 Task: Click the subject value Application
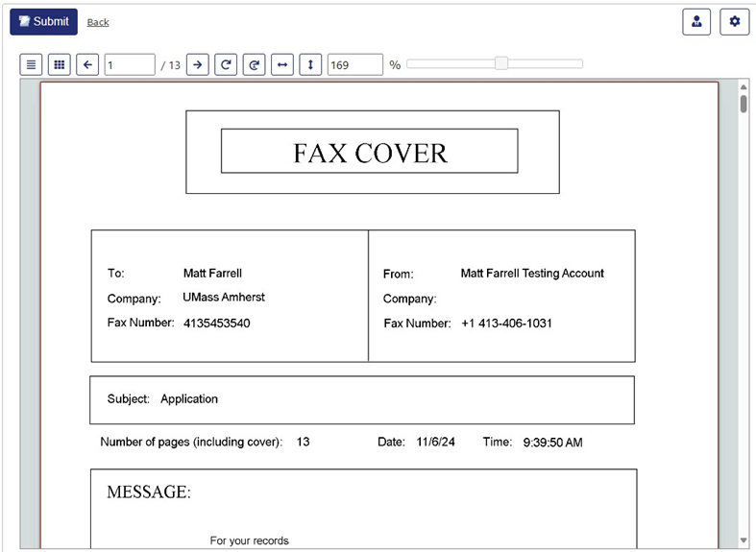point(189,398)
